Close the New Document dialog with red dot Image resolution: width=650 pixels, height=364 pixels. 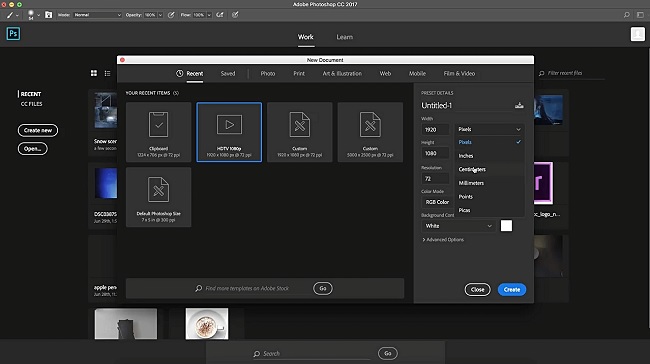122,60
